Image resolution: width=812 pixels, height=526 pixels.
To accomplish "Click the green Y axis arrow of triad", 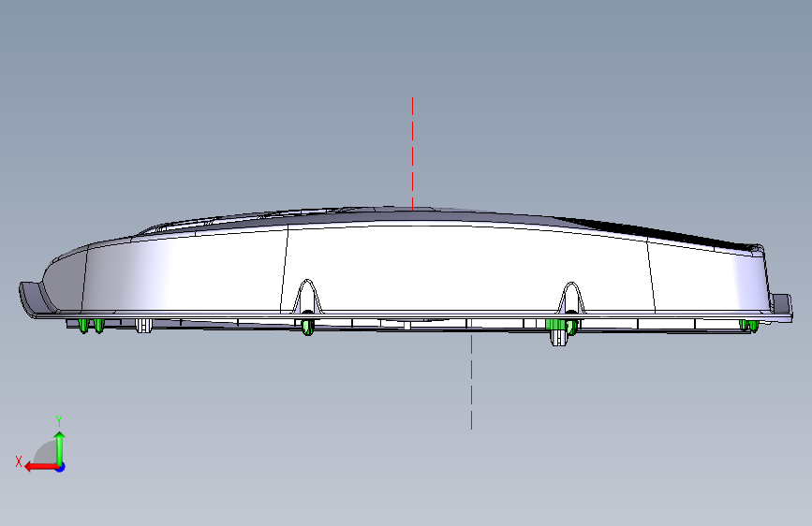I will tap(60, 447).
